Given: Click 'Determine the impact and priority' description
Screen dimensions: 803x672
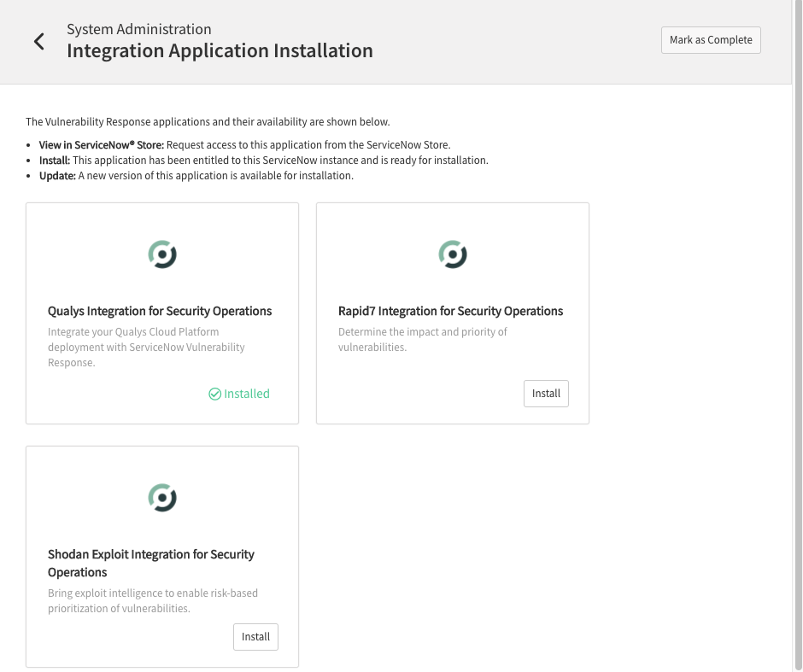Looking at the screenshot, I should [x=423, y=339].
